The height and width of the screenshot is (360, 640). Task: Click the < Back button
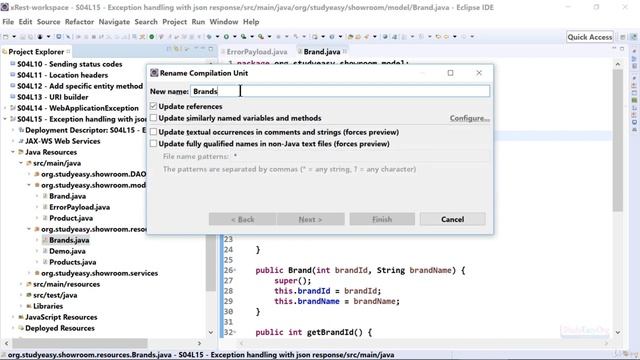click(242, 219)
